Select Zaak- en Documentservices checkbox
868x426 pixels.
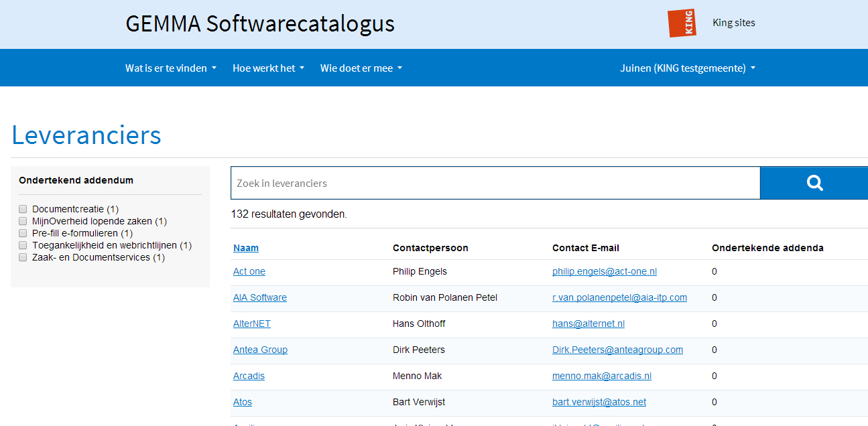coord(23,257)
